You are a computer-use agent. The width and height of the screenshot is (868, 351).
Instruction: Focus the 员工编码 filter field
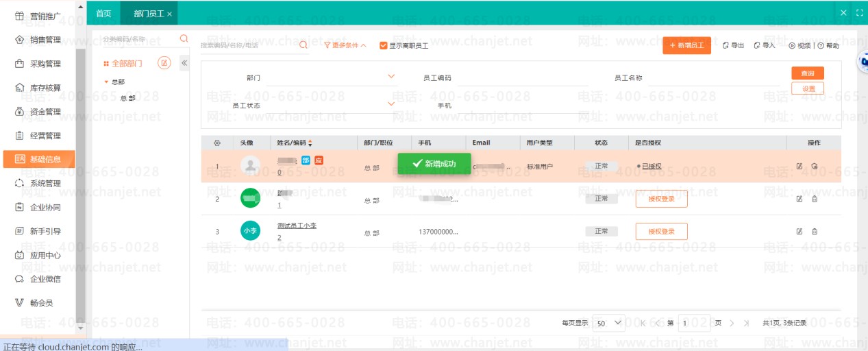523,78
